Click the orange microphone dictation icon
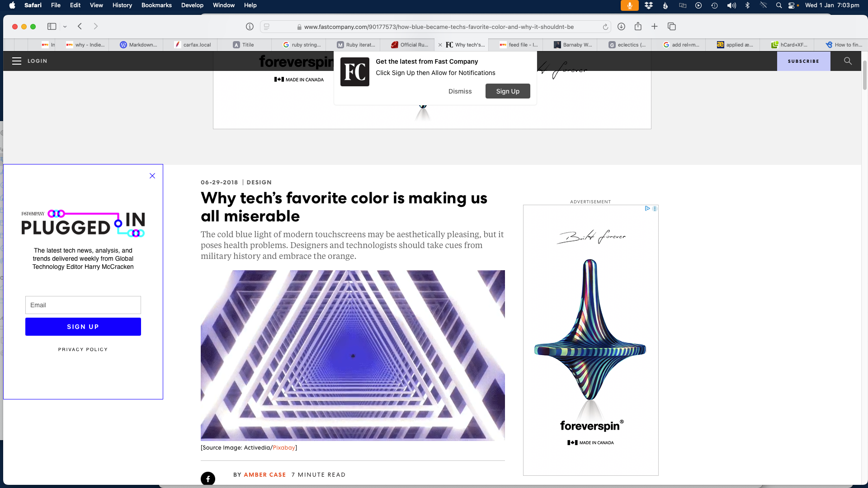Image resolution: width=868 pixels, height=488 pixels. point(629,6)
